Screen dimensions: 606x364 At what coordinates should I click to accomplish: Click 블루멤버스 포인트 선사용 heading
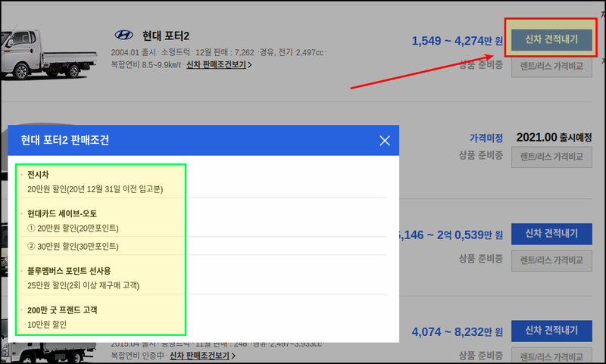pyautogui.click(x=69, y=271)
